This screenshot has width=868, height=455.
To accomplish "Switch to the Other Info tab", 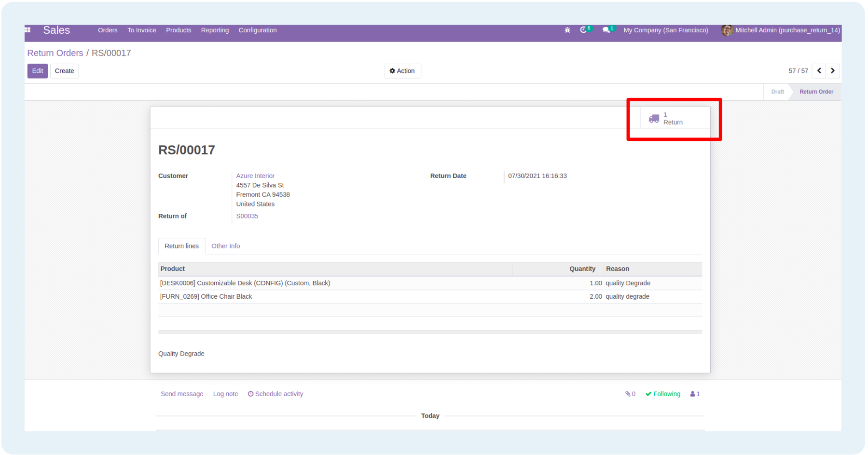I will [x=225, y=246].
